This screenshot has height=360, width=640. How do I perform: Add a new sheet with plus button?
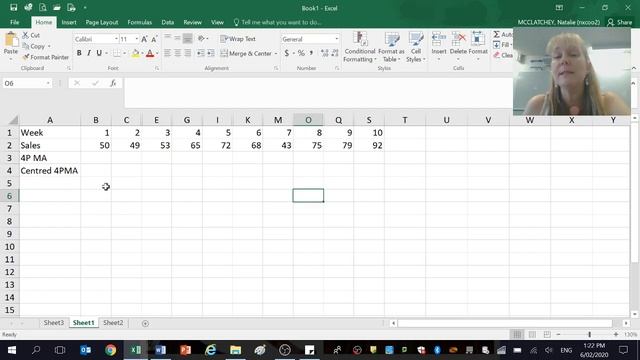(x=145, y=323)
